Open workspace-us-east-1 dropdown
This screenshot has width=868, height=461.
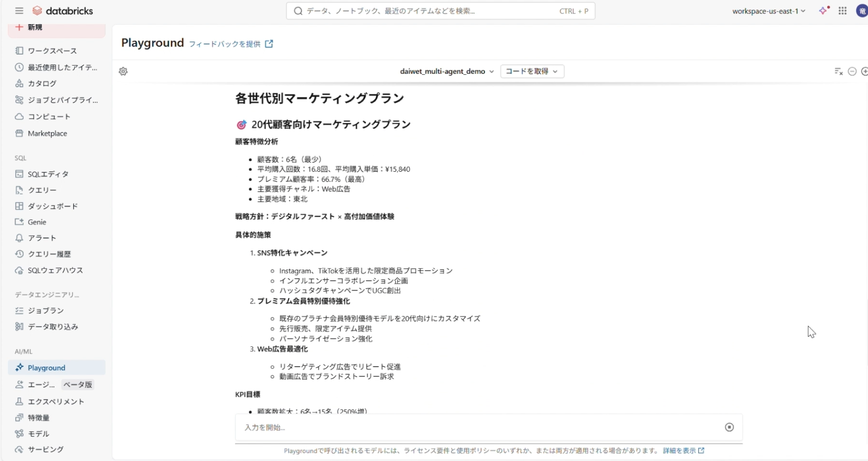(x=768, y=11)
